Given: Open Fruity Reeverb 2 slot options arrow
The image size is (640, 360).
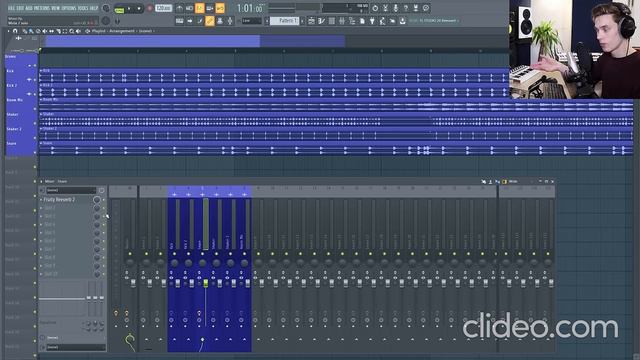Looking at the screenshot, I should pyautogui.click(x=41, y=200).
